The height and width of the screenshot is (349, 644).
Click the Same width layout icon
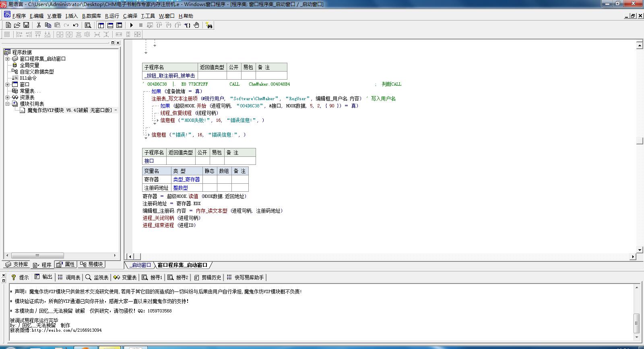click(119, 35)
